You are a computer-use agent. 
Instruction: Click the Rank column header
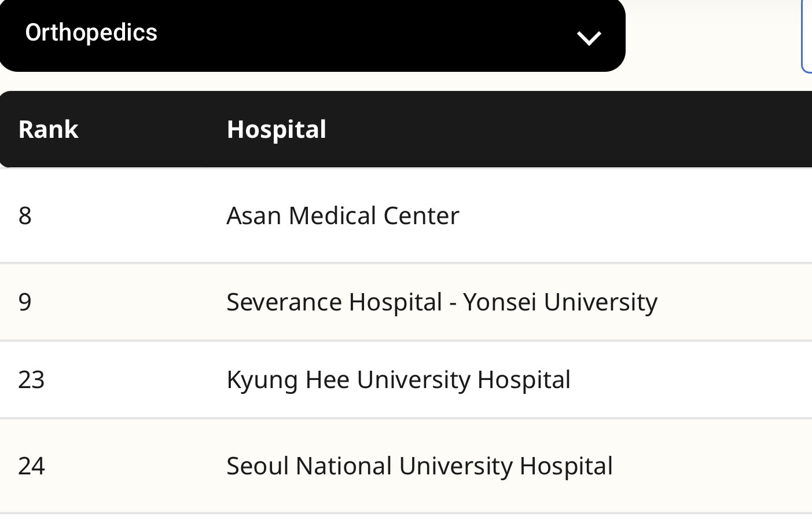tap(49, 129)
